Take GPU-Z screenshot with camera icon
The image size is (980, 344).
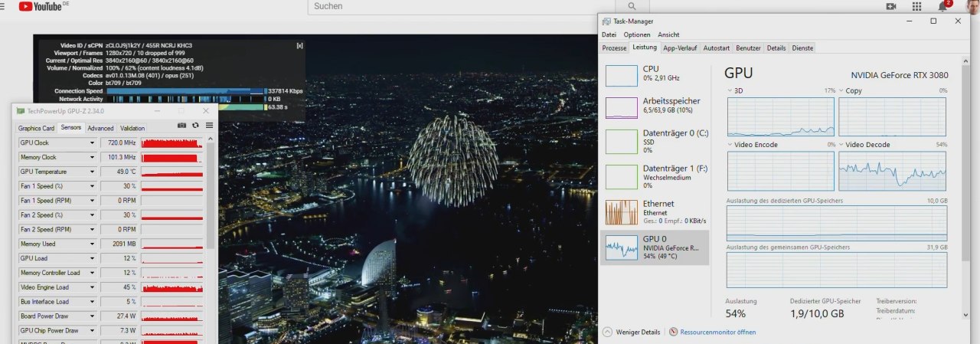tap(182, 125)
